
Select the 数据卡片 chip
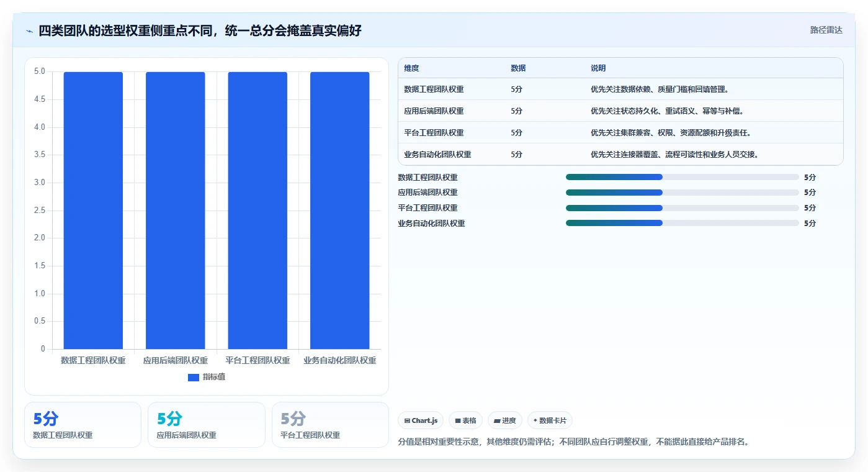click(550, 420)
